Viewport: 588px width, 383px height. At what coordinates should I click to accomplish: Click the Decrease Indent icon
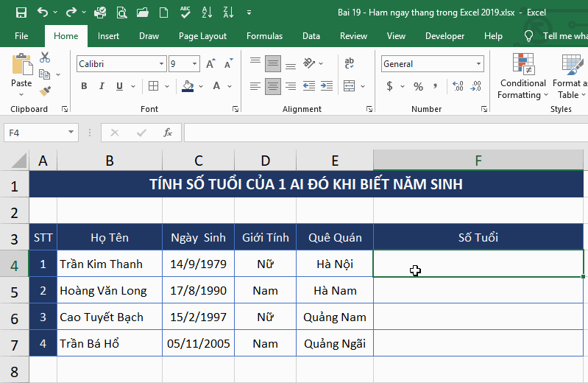click(309, 86)
